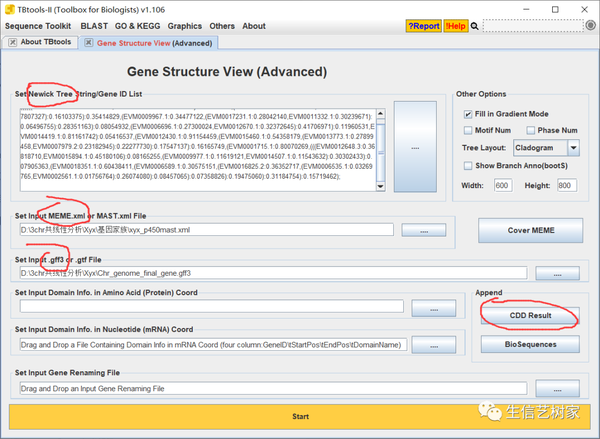
Task: Click the top toolbar search input box
Action: point(533,26)
